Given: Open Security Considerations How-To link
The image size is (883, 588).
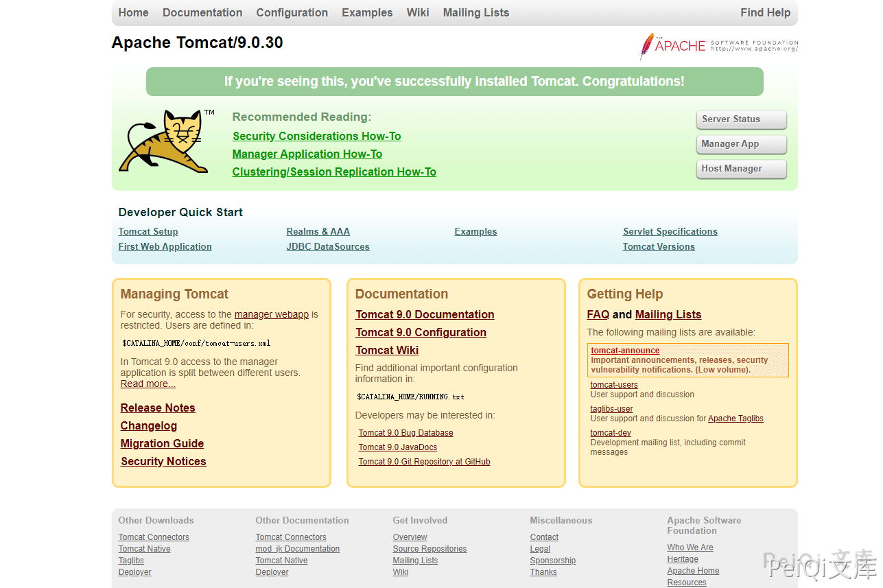Looking at the screenshot, I should click(x=316, y=136).
